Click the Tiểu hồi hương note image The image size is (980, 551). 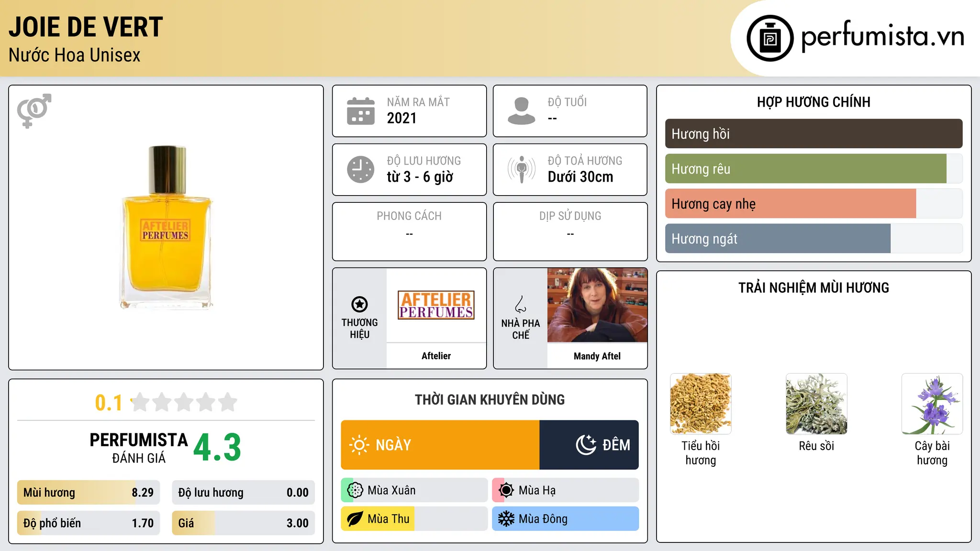pyautogui.click(x=701, y=404)
